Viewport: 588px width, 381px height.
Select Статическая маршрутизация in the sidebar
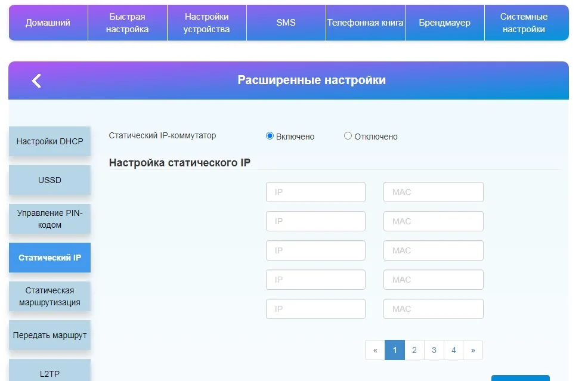click(49, 296)
